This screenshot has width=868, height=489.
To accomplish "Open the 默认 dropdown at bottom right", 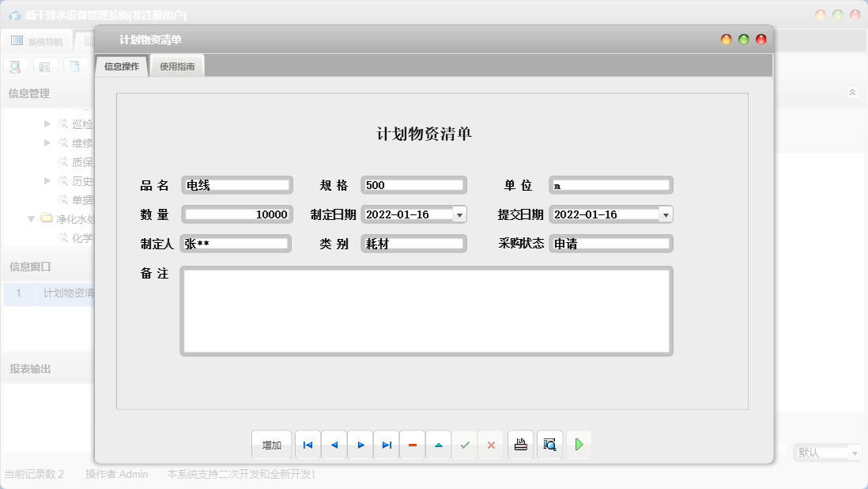I will point(855,453).
